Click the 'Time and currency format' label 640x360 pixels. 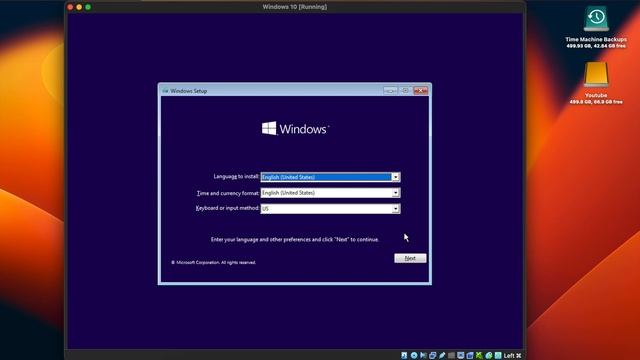[x=228, y=193]
